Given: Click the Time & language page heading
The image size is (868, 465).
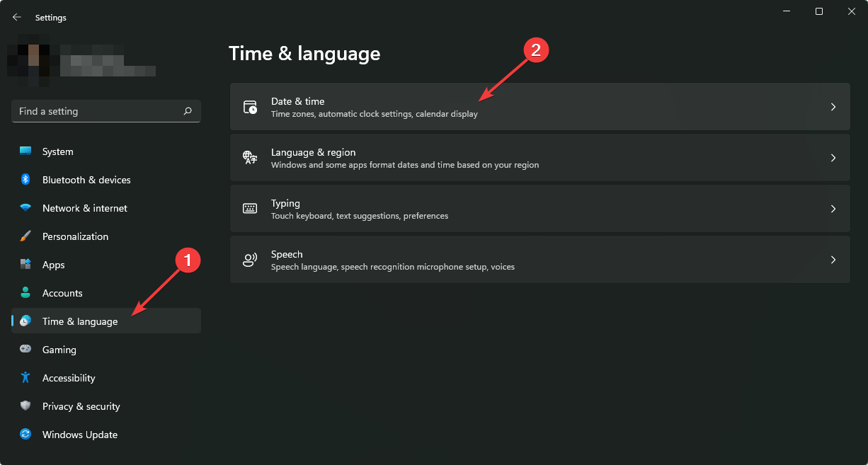Looking at the screenshot, I should tap(304, 54).
